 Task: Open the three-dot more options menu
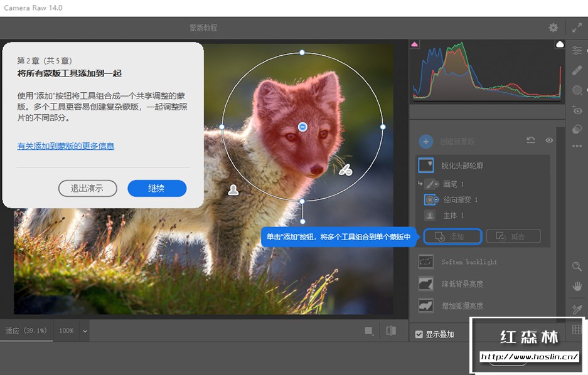pos(576,145)
